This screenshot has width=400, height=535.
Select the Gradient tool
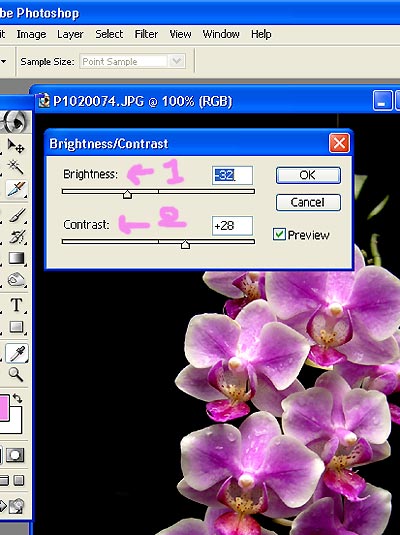[16, 258]
